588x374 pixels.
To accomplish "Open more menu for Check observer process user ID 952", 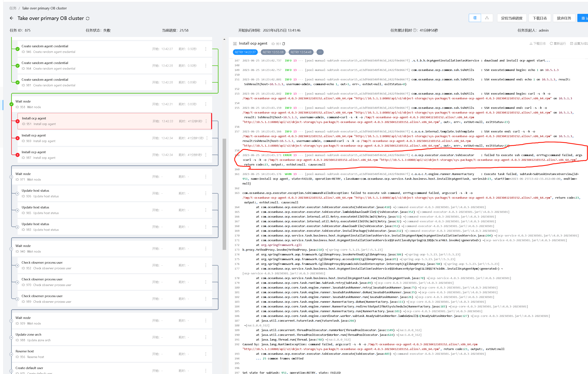I will (206, 265).
